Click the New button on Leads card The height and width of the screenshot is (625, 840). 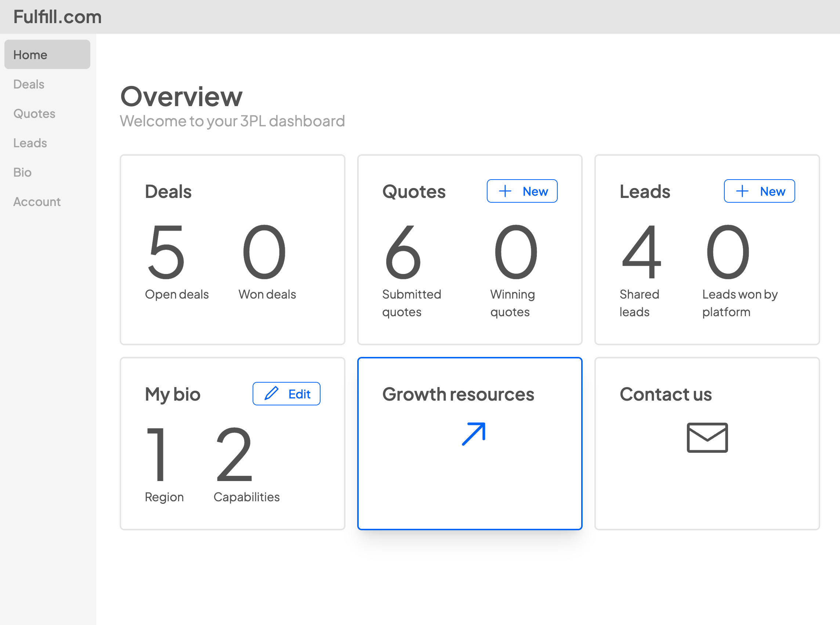point(759,191)
